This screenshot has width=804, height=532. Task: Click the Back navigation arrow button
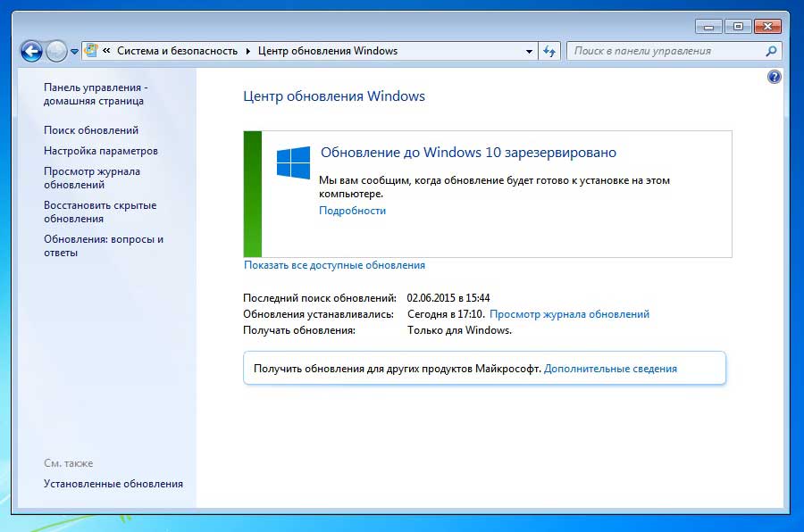coord(31,51)
